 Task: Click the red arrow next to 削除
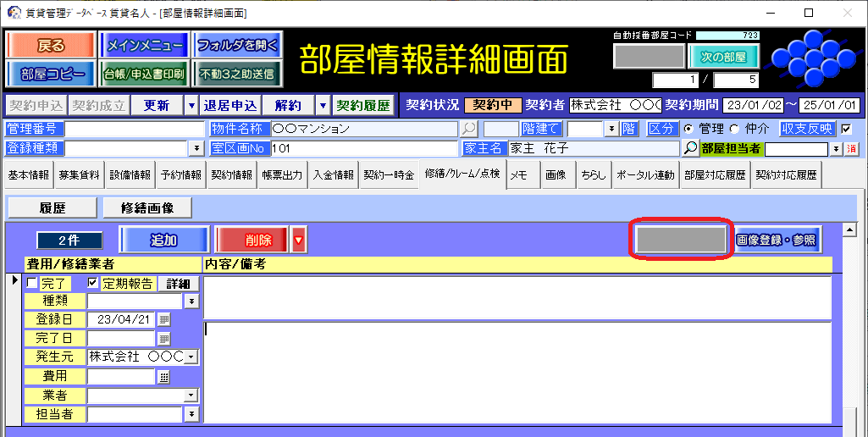(298, 241)
